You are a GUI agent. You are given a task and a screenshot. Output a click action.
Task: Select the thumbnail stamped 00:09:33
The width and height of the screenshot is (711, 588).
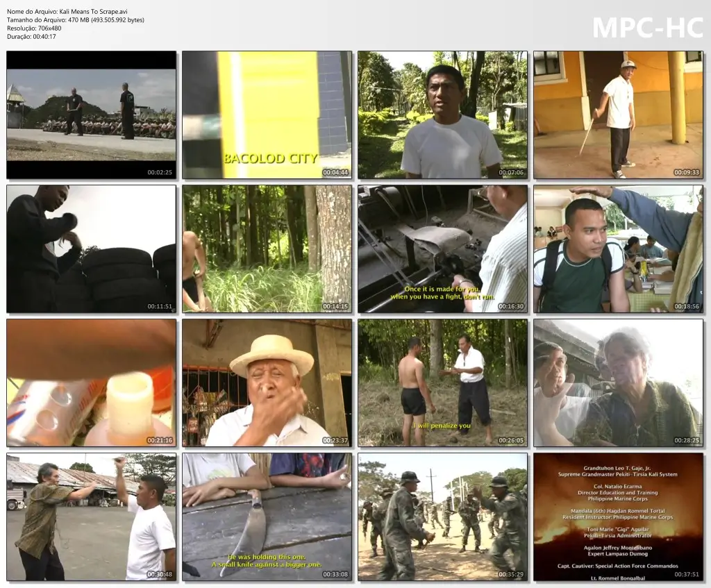[x=618, y=115]
